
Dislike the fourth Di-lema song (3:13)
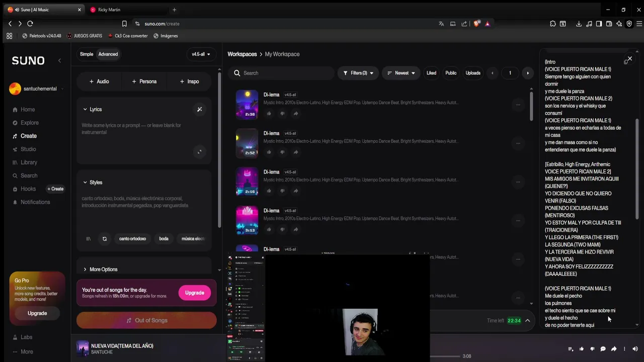click(282, 230)
